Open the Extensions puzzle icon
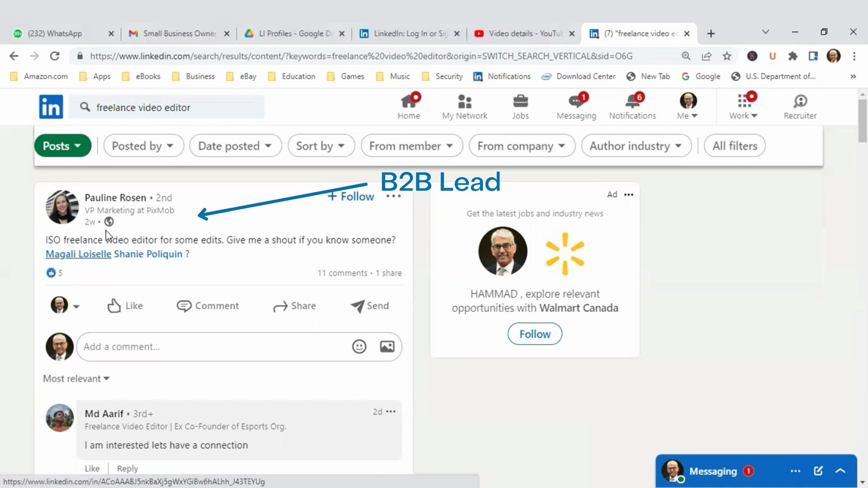 coord(793,56)
